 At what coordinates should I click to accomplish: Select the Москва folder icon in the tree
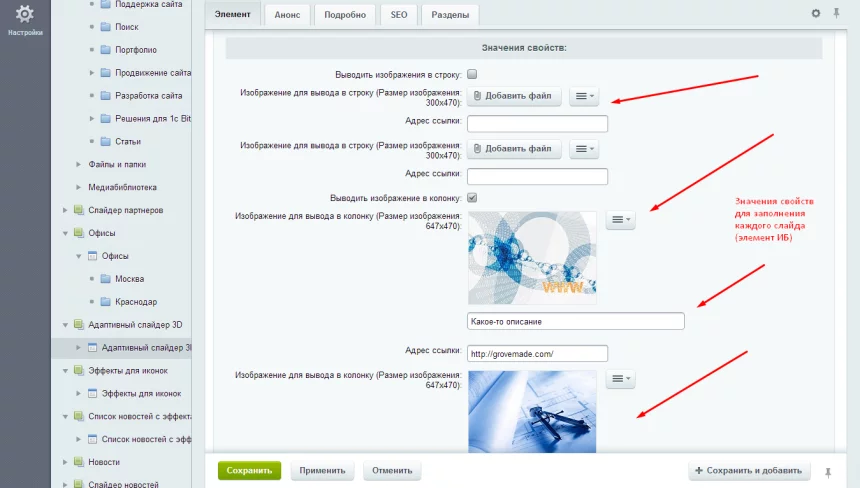pyautogui.click(x=106, y=278)
